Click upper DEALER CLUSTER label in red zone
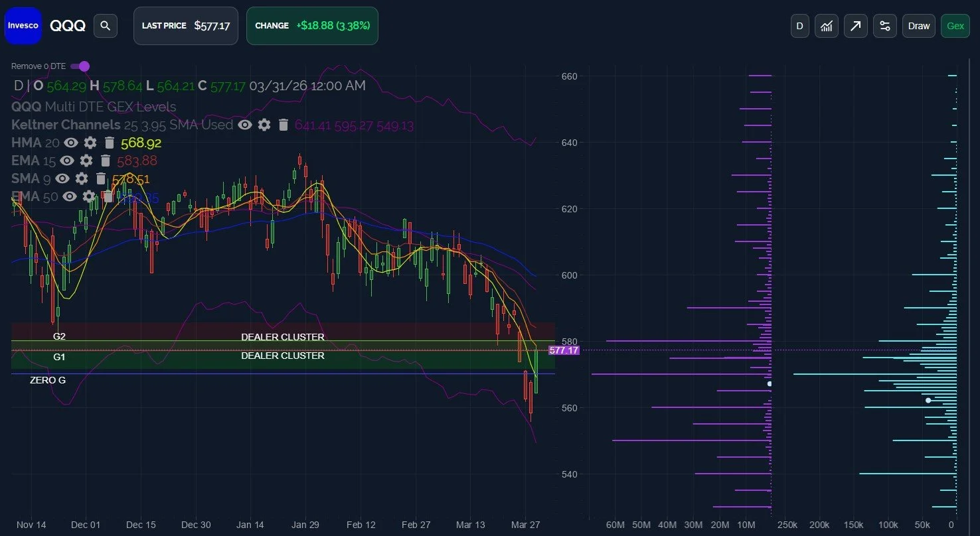Viewport: 980px width, 536px height. pos(283,337)
